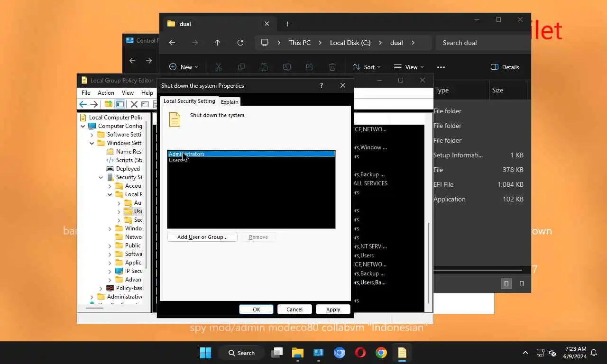The height and width of the screenshot is (364, 607).
Task: Click the Paste clipboard icon in File Explorer
Action: pyautogui.click(x=264, y=67)
